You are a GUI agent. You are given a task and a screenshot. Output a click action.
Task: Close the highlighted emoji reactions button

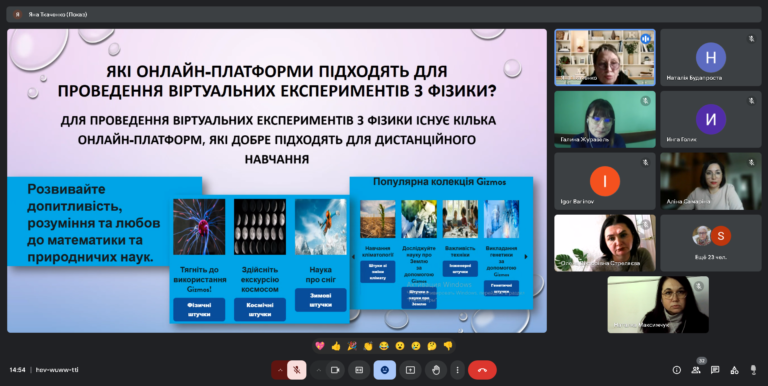(x=384, y=370)
